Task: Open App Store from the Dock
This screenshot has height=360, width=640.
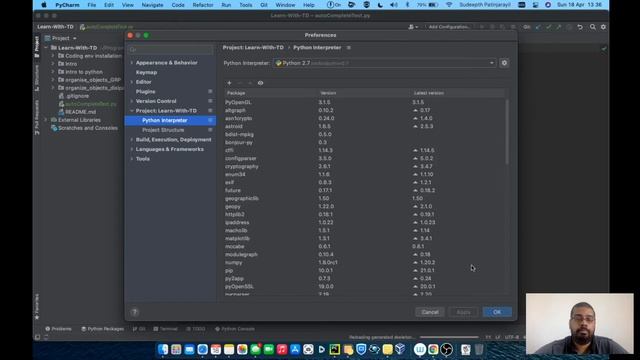Action: (295, 349)
